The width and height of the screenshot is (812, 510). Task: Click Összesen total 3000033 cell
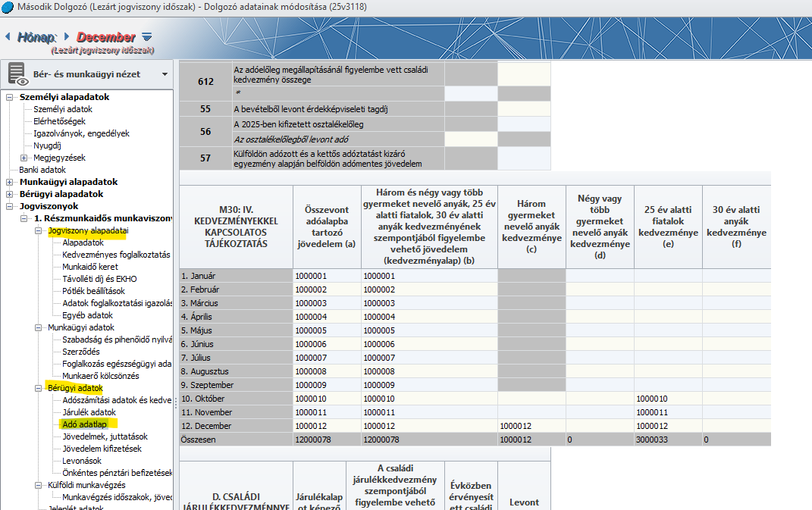point(668,440)
